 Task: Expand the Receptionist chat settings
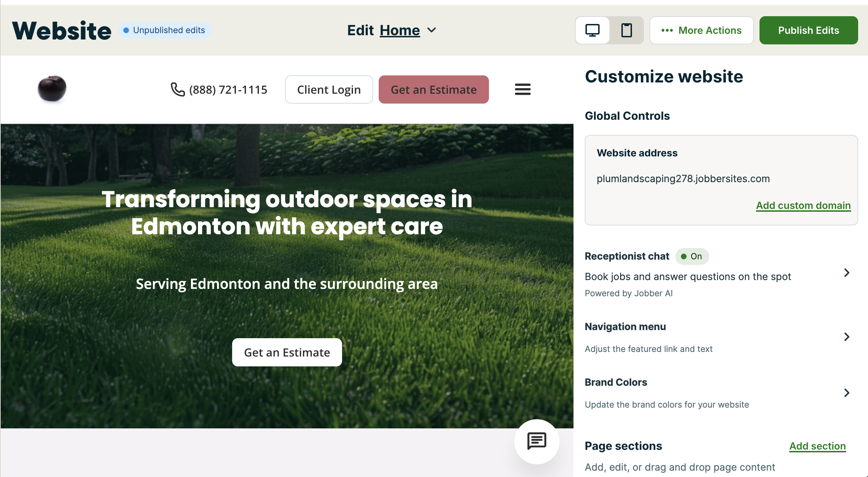pyautogui.click(x=847, y=273)
